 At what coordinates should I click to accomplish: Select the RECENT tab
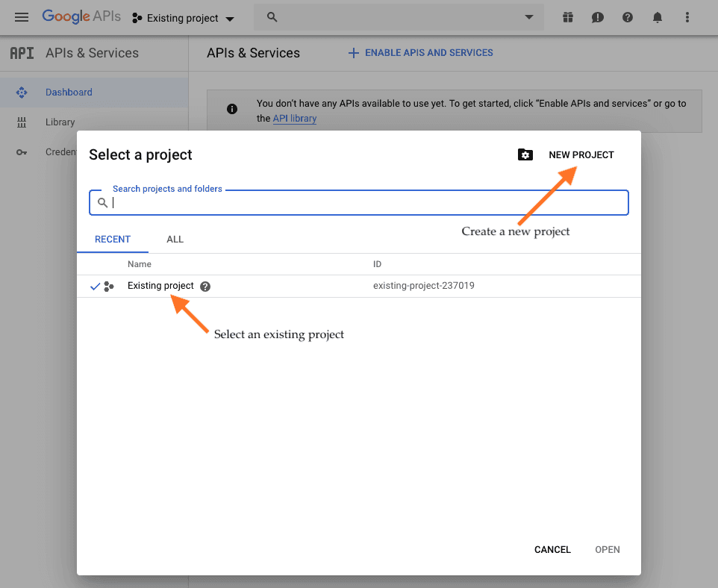(113, 240)
